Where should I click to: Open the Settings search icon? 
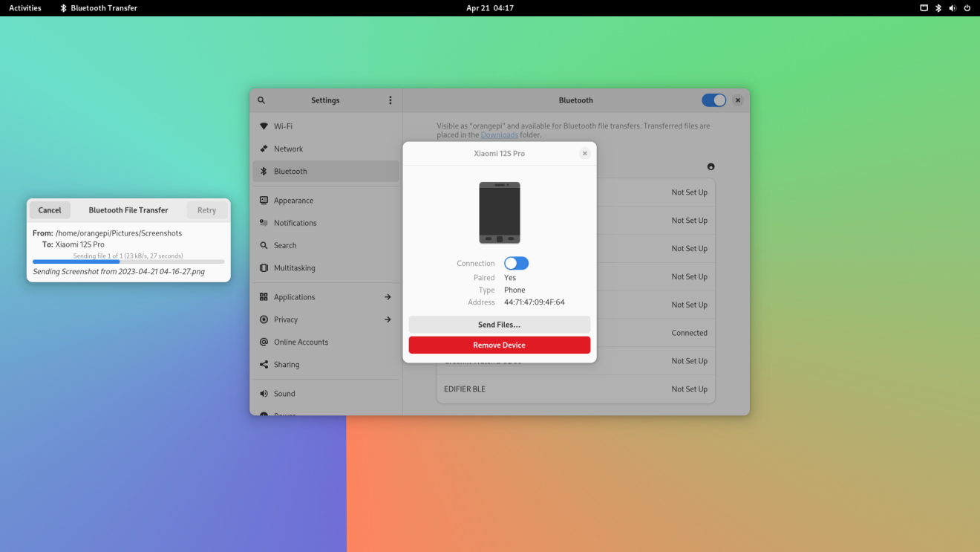[261, 100]
